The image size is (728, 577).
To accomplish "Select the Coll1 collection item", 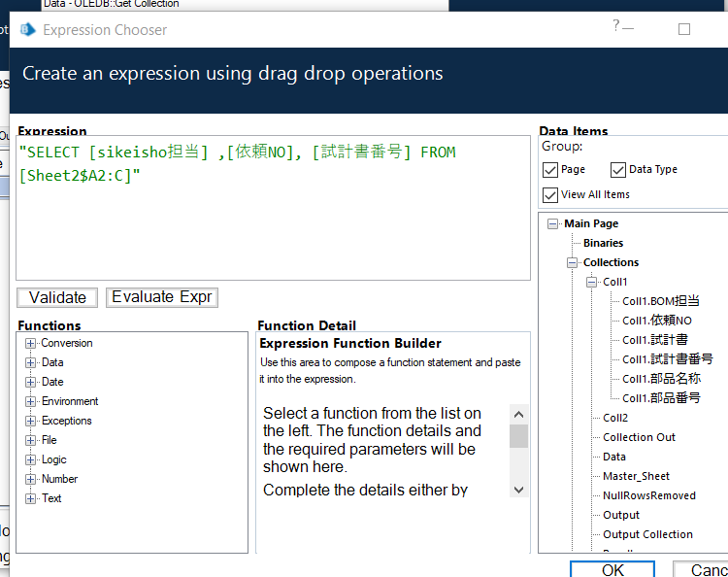I will click(x=615, y=282).
